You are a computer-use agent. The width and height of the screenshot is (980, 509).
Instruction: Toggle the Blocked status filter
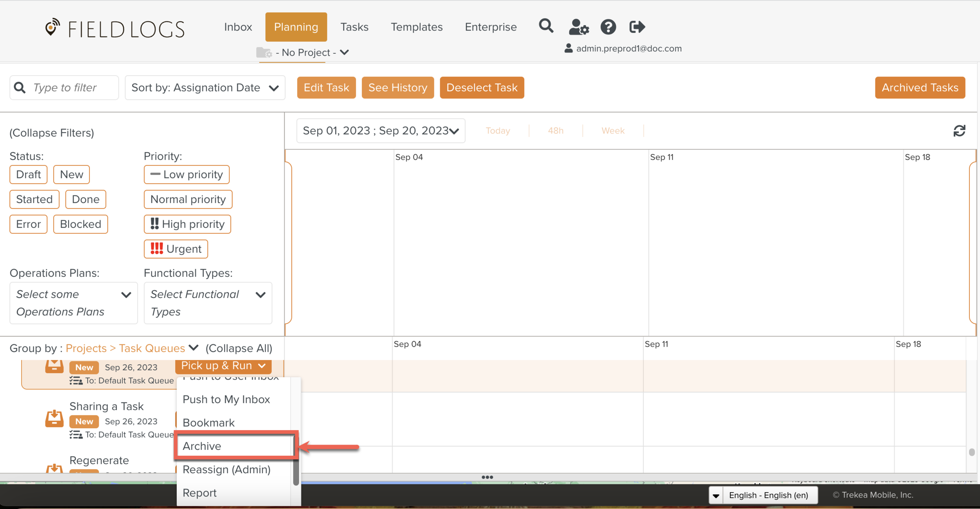point(80,224)
